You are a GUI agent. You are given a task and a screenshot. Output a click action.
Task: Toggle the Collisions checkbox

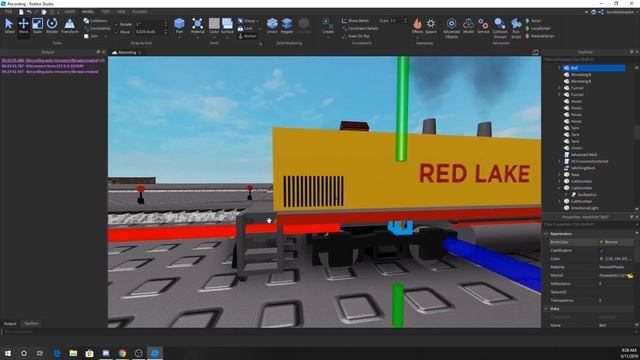(x=86, y=20)
